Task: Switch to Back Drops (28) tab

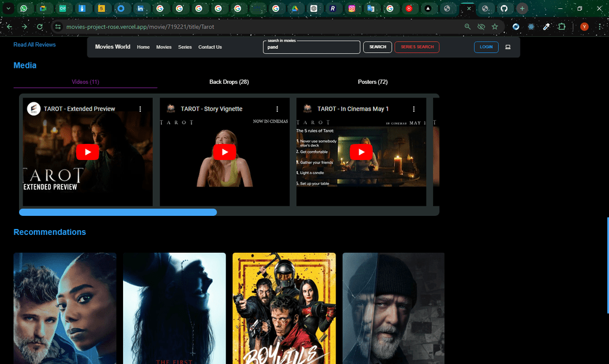Action: (229, 82)
